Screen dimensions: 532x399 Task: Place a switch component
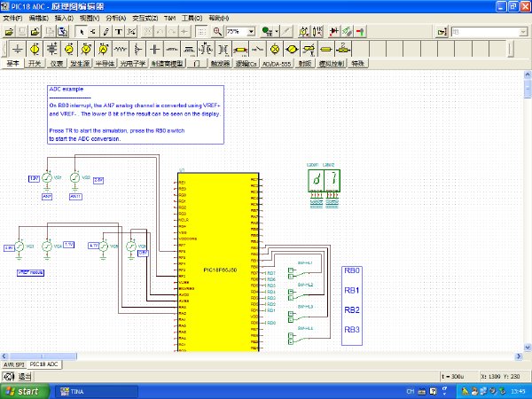(x=258, y=49)
